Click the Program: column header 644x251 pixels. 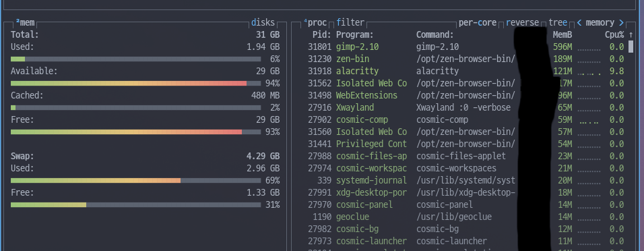coord(355,35)
